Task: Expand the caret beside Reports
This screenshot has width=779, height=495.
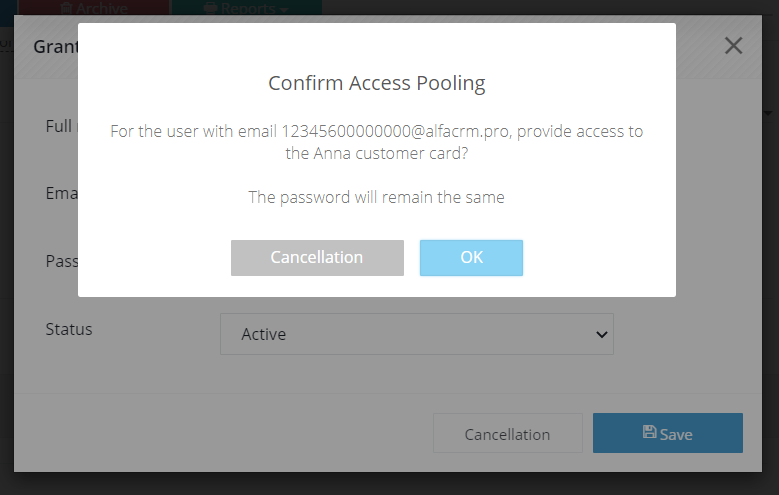Action: pyautogui.click(x=284, y=10)
